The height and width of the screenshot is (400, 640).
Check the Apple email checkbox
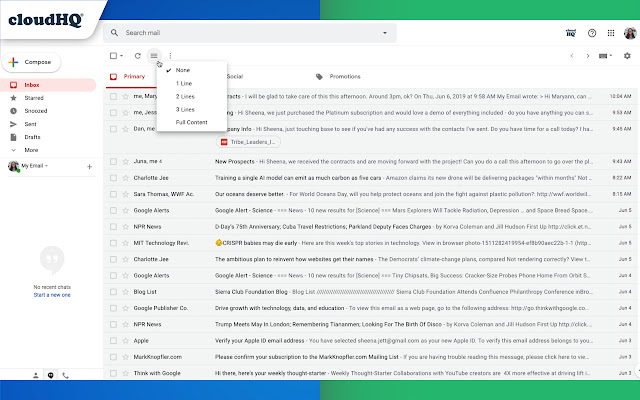click(113, 339)
